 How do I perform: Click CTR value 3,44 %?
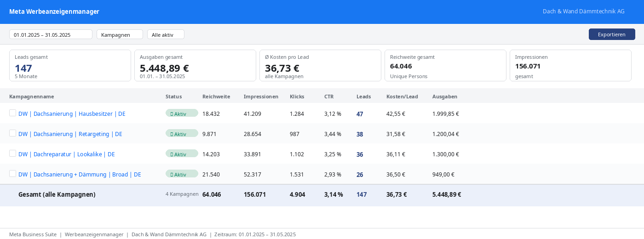[333, 134]
